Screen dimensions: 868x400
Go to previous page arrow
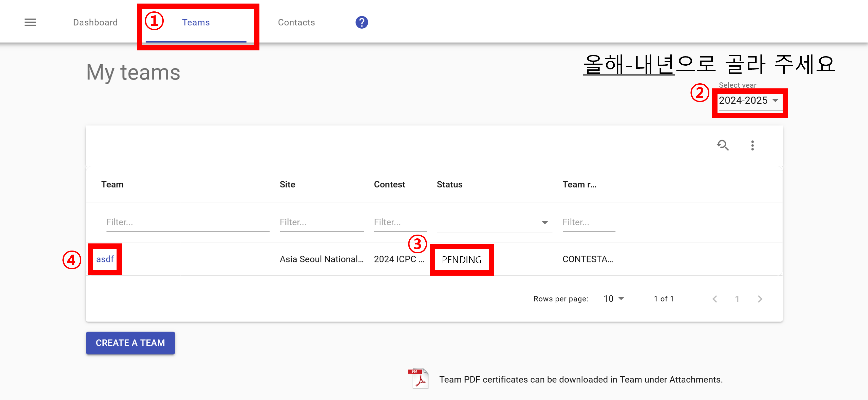tap(714, 299)
